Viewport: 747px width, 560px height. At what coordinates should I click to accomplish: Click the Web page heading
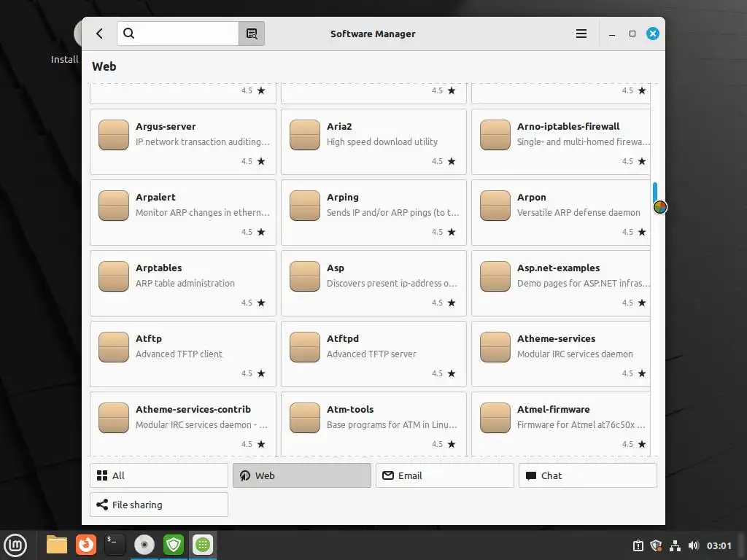tap(104, 66)
